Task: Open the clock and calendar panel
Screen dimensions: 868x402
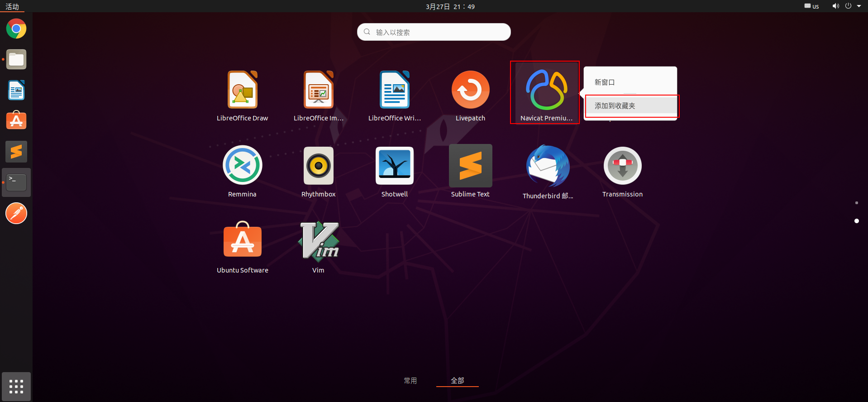Action: [x=450, y=6]
